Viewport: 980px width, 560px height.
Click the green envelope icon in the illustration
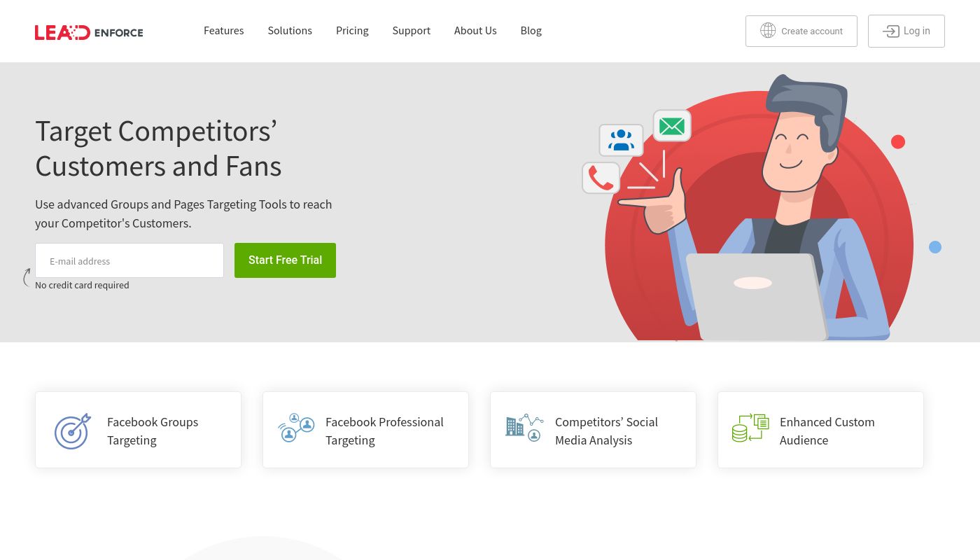(x=671, y=126)
